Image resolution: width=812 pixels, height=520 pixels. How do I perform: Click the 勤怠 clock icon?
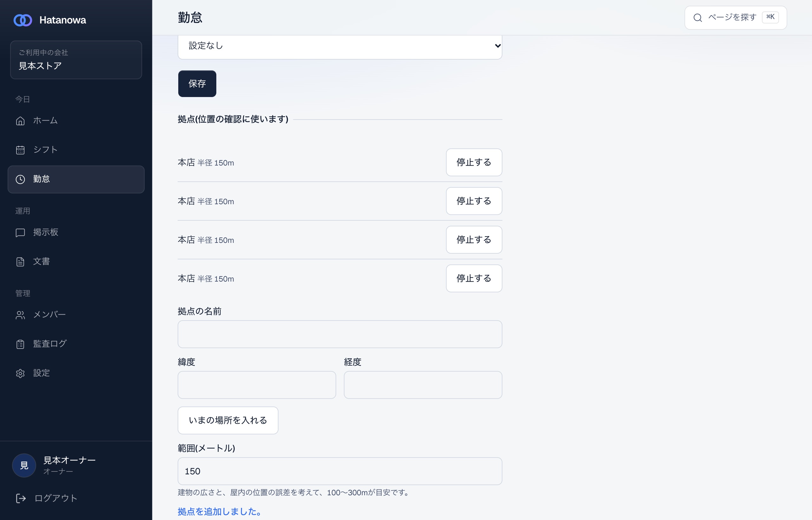tap(20, 179)
